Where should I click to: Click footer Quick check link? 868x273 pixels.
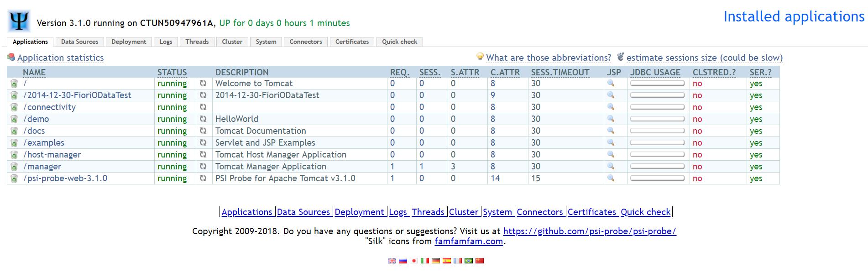coord(645,212)
